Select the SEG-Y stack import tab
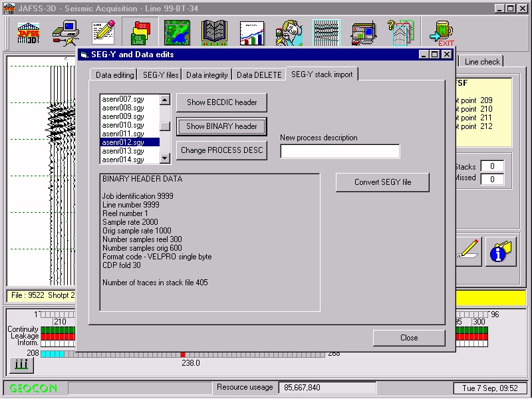Viewport: 532px width, 399px height. tap(322, 74)
